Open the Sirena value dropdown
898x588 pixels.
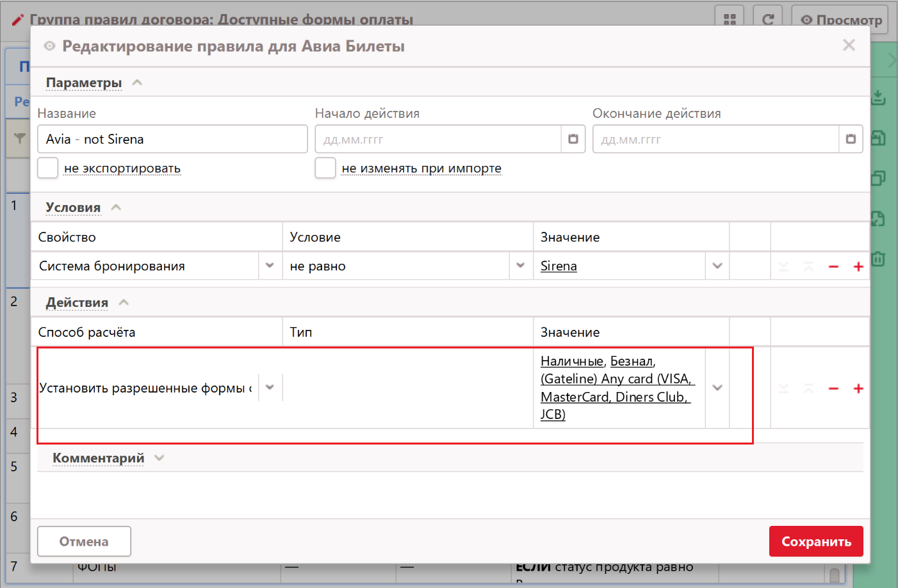[717, 266]
